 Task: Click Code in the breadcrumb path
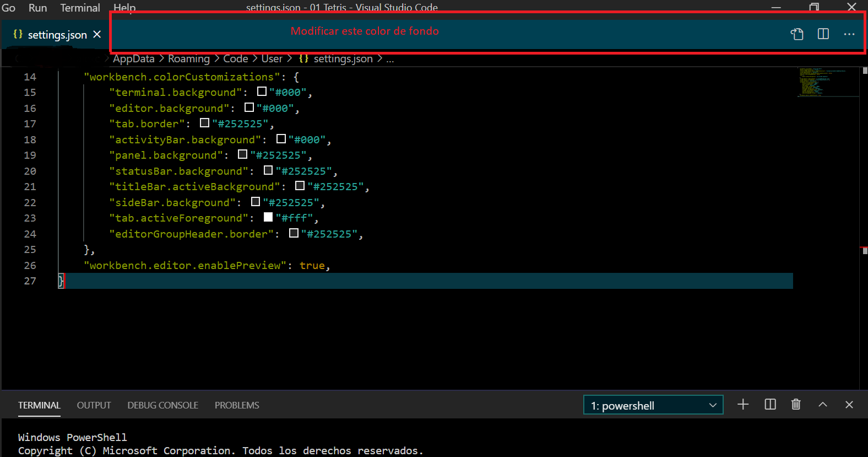point(236,58)
